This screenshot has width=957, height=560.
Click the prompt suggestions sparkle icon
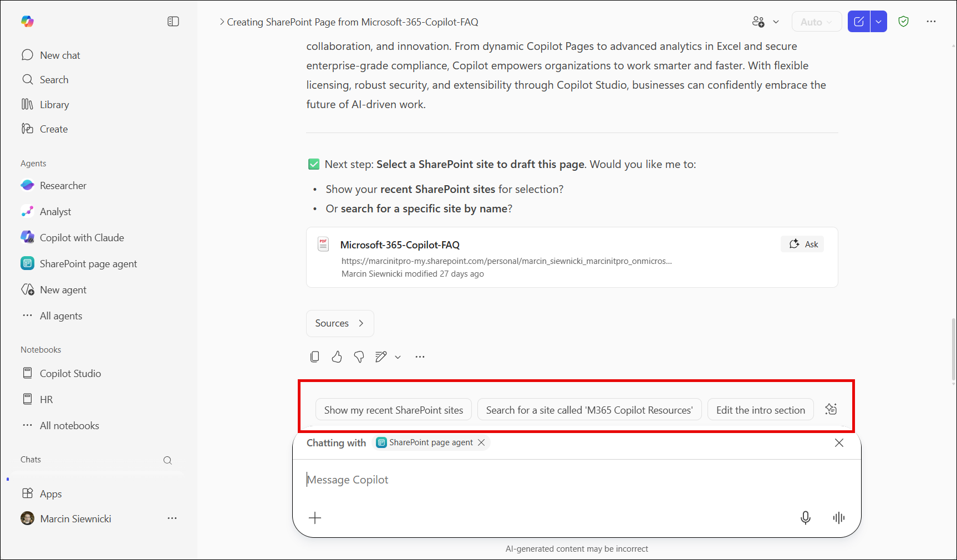tap(831, 409)
